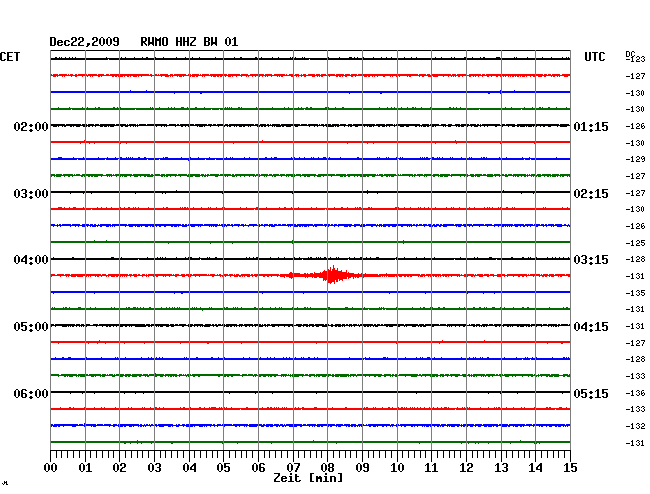Screen dimensions: 650x494
Task: Select minute tick label 03
Action: tap(154, 467)
